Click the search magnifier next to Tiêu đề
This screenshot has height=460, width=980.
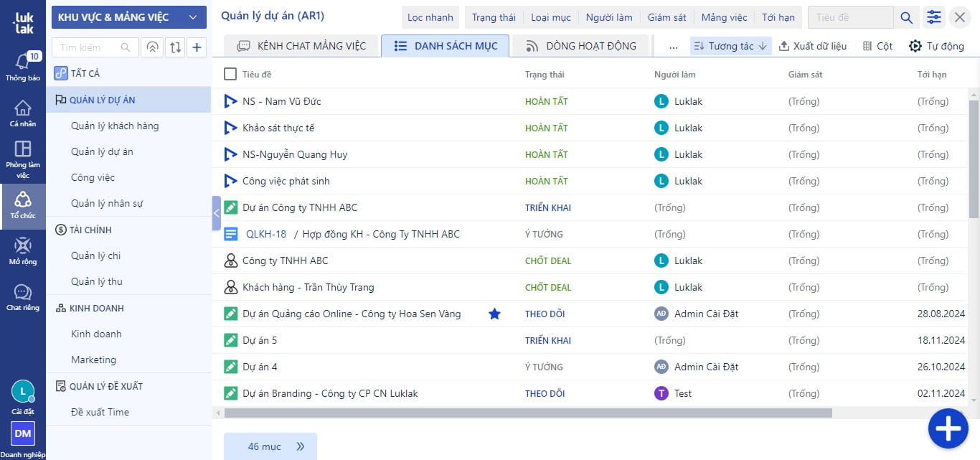pos(907,18)
